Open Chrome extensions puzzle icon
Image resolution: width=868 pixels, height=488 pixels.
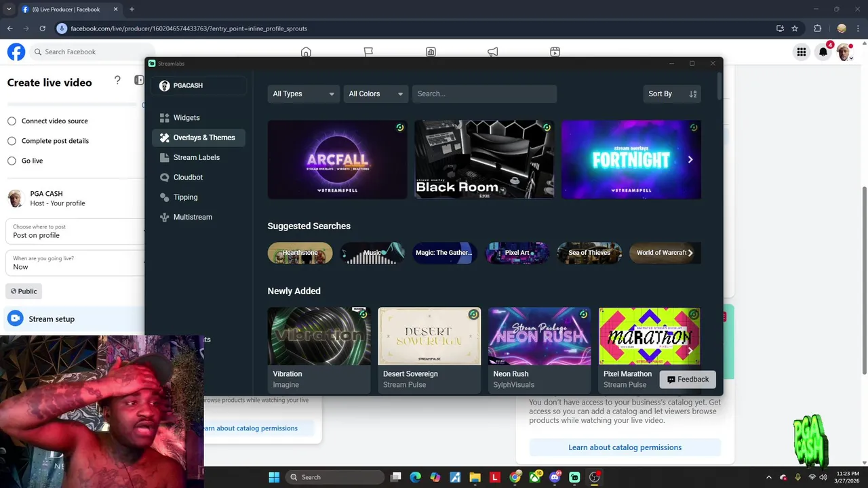pyautogui.click(x=817, y=28)
